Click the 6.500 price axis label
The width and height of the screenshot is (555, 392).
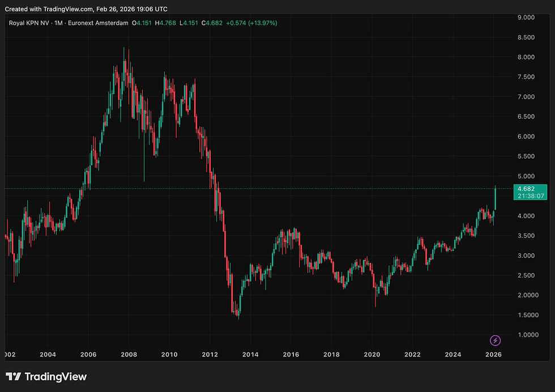pyautogui.click(x=526, y=117)
